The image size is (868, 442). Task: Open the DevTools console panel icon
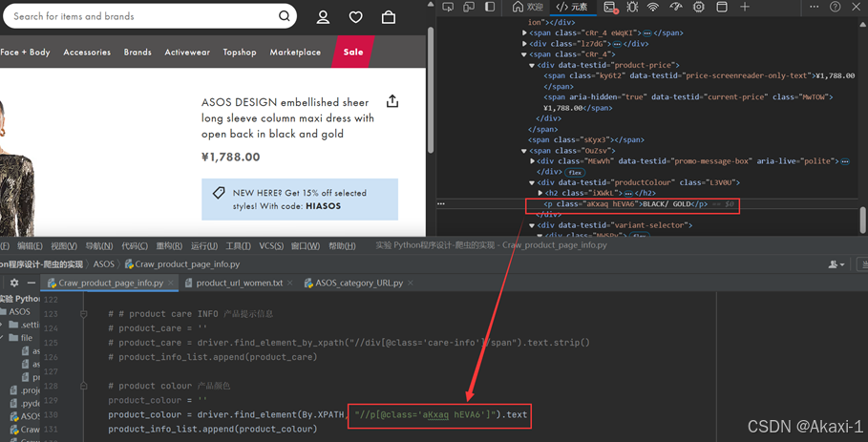[x=610, y=7]
